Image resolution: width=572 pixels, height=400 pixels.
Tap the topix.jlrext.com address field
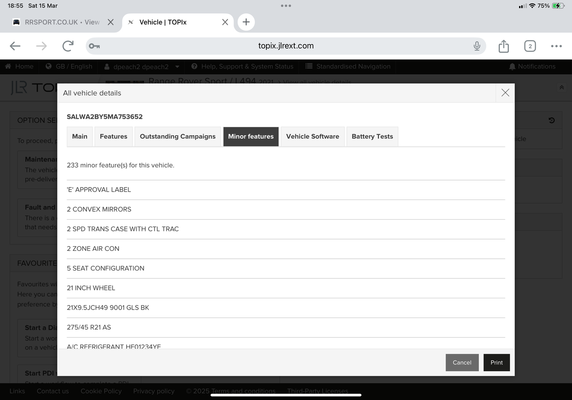click(286, 46)
